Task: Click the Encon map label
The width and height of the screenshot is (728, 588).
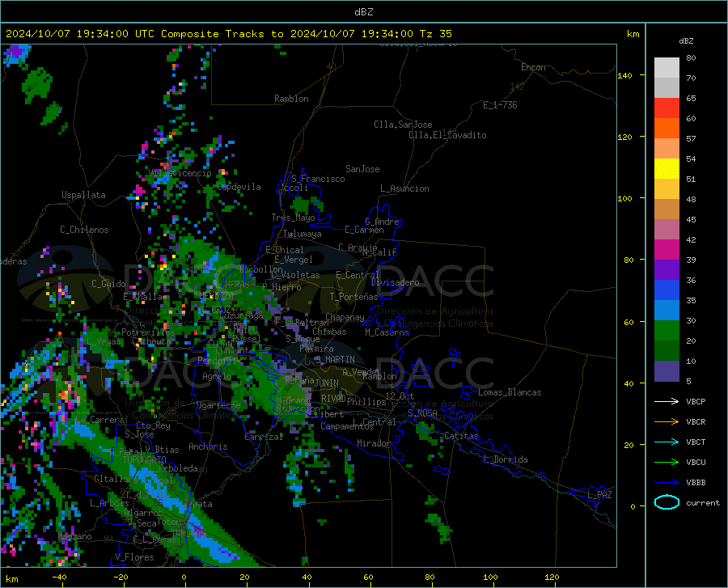Action: [x=533, y=67]
